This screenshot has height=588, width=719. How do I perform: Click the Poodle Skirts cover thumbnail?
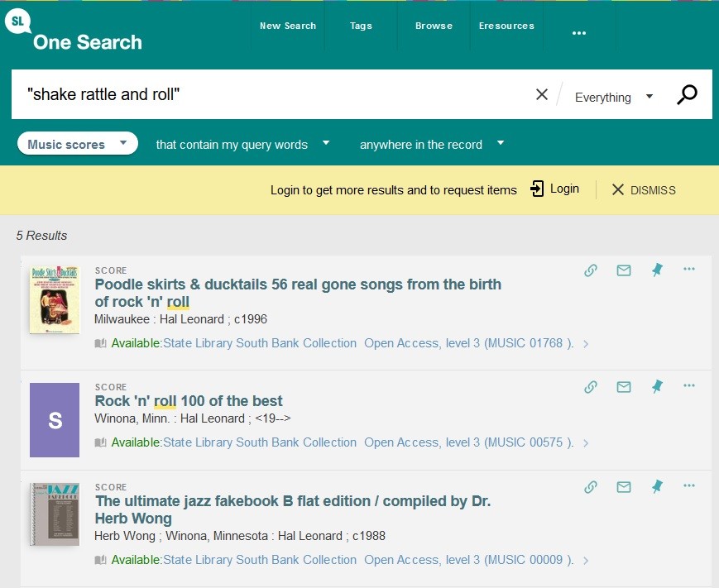[x=55, y=300]
